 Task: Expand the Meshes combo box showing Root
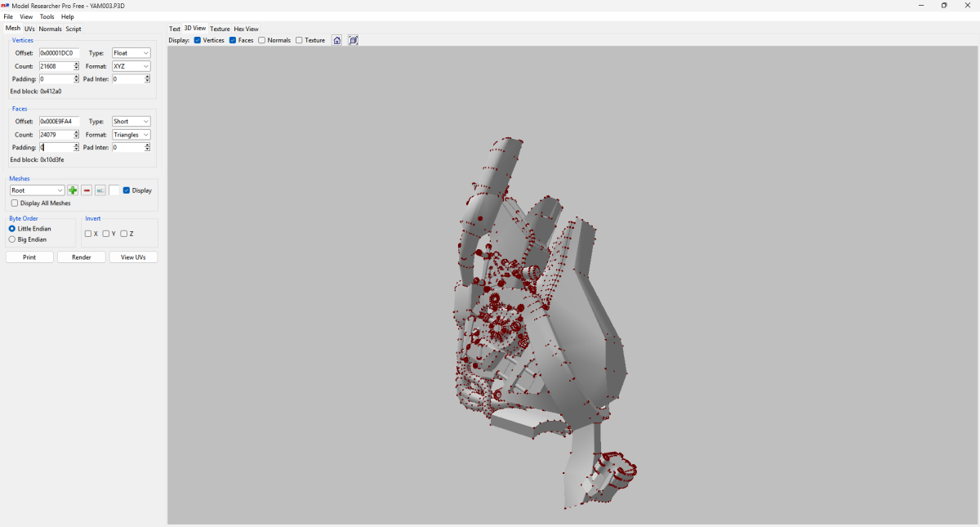click(38, 190)
